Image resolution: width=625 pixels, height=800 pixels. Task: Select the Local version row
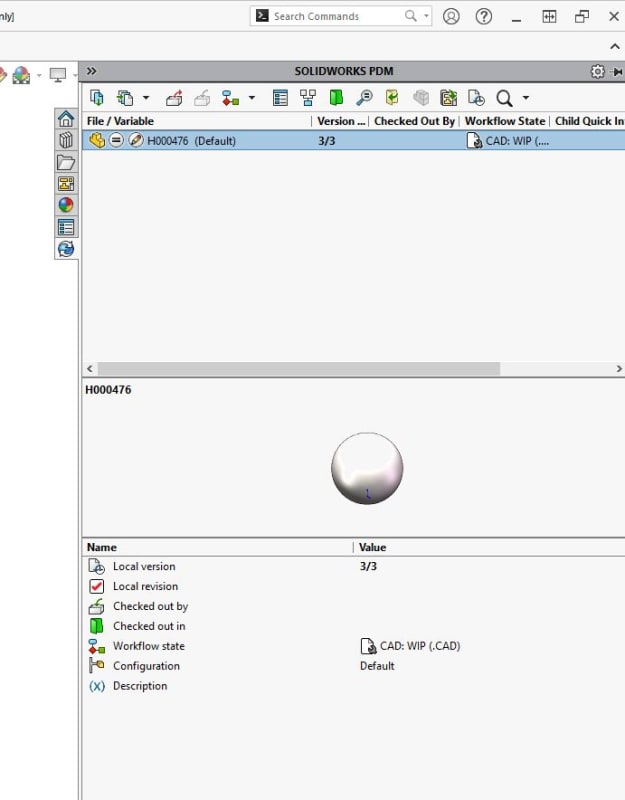click(x=354, y=566)
